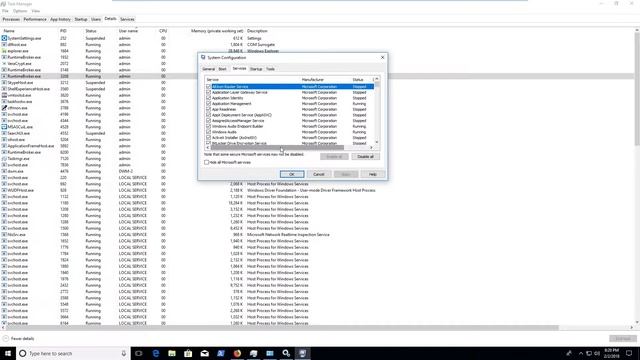640x360 pixels.
Task: Open Action Center notification icon
Action: point(629,353)
